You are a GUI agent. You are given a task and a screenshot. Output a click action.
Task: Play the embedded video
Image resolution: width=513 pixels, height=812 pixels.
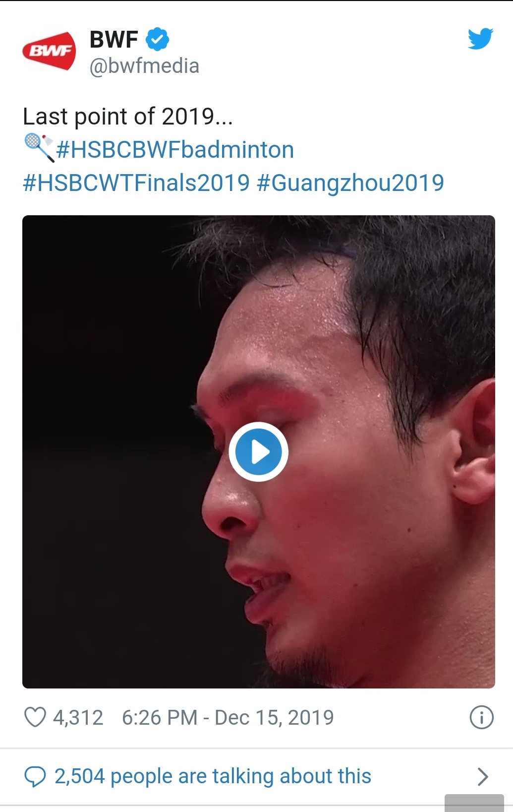click(x=258, y=452)
